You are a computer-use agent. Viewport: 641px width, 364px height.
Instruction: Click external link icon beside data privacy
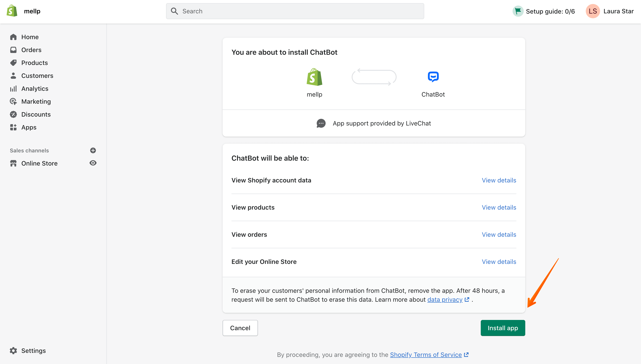[x=467, y=299]
